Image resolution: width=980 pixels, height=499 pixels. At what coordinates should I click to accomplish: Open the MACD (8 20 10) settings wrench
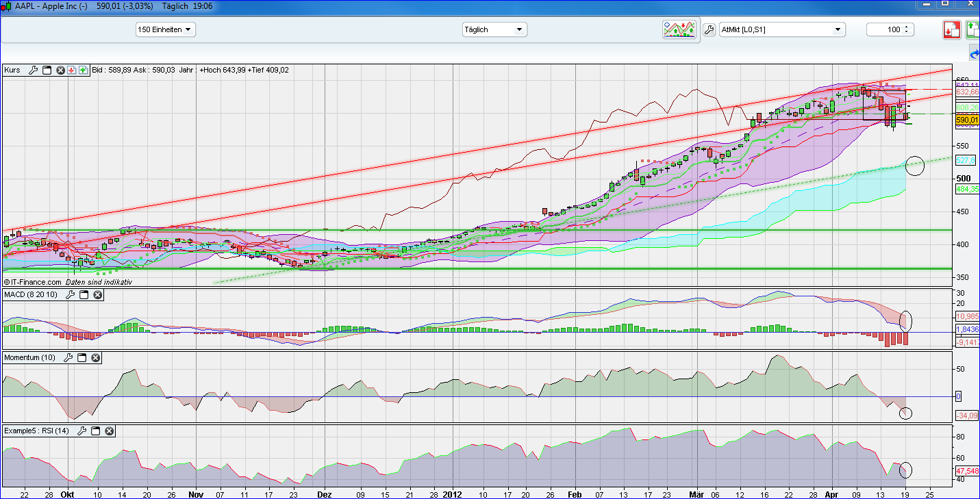pyautogui.click(x=70, y=294)
